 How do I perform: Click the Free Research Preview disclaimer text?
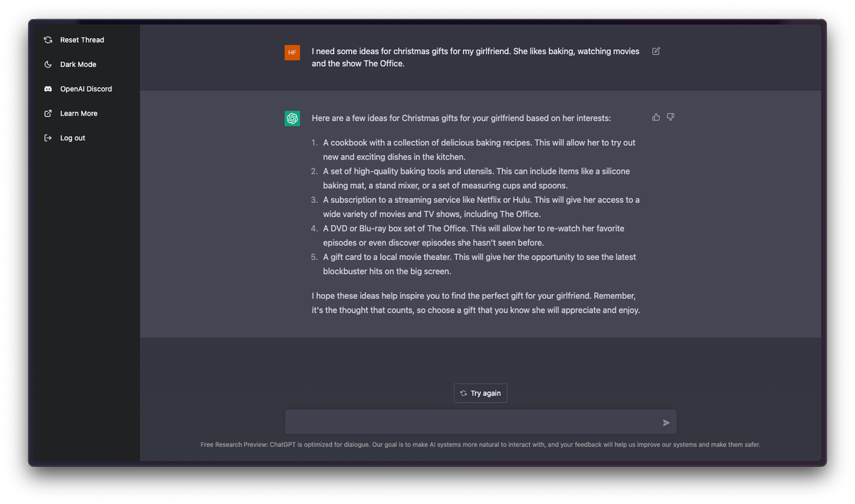point(480,445)
